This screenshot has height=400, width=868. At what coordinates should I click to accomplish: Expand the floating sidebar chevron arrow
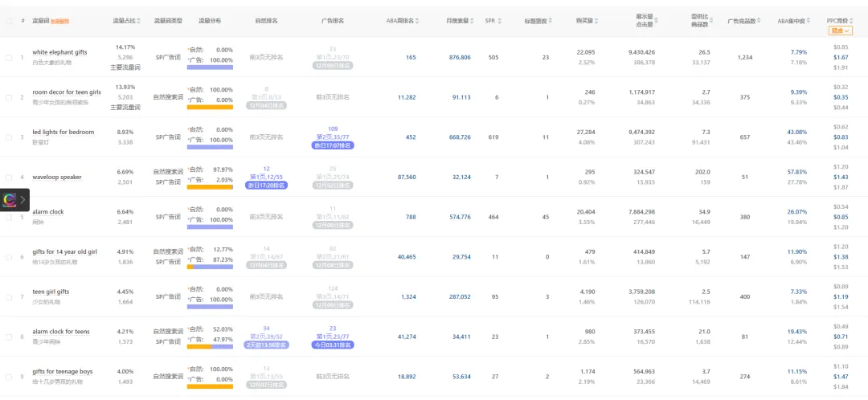tap(23, 199)
